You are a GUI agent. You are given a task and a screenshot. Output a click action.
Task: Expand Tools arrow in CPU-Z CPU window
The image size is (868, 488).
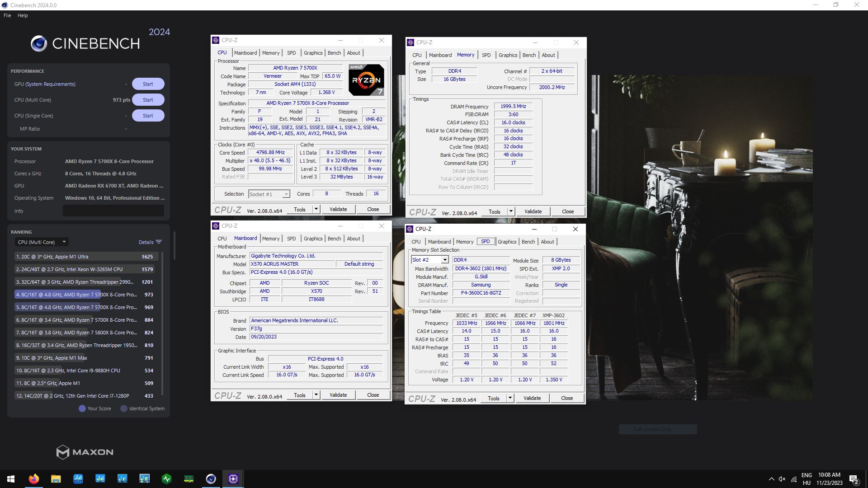316,209
